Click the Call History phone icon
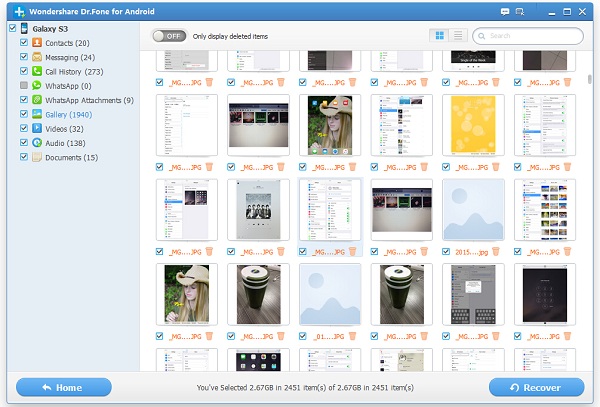The width and height of the screenshot is (600, 407). [x=37, y=71]
